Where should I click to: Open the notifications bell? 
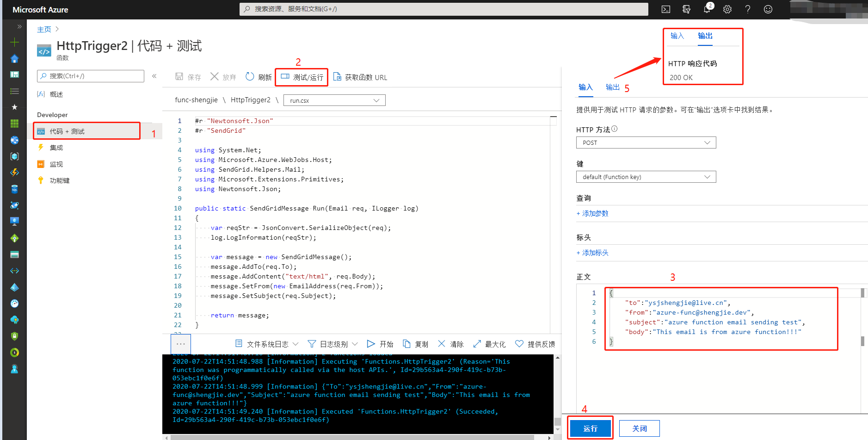(x=707, y=9)
